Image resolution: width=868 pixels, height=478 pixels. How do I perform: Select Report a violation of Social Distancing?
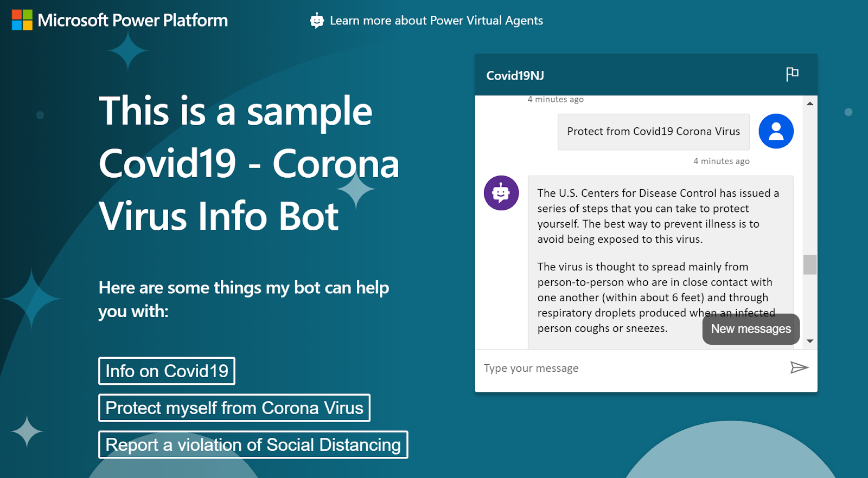[x=253, y=445]
